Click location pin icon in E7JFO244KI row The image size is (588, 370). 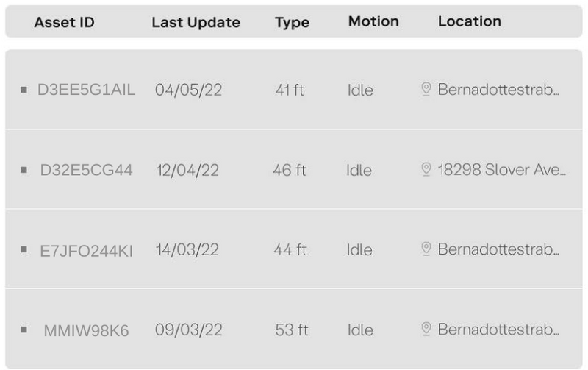pyautogui.click(x=426, y=249)
